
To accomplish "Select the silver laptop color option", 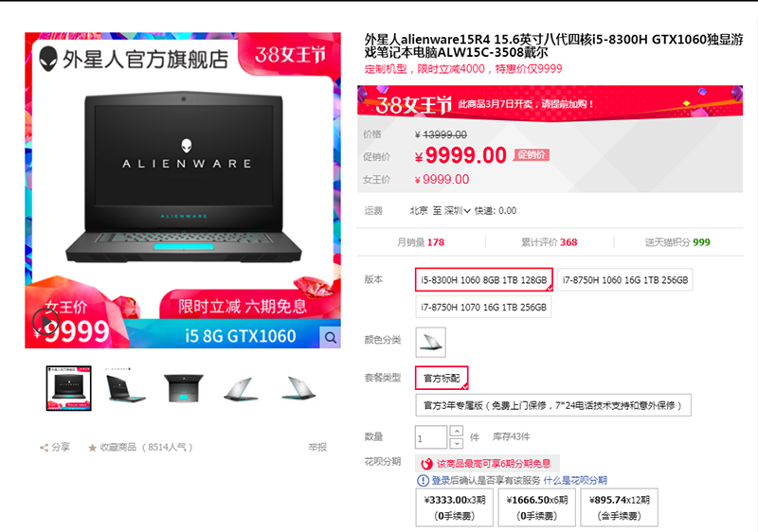I will click(x=431, y=343).
